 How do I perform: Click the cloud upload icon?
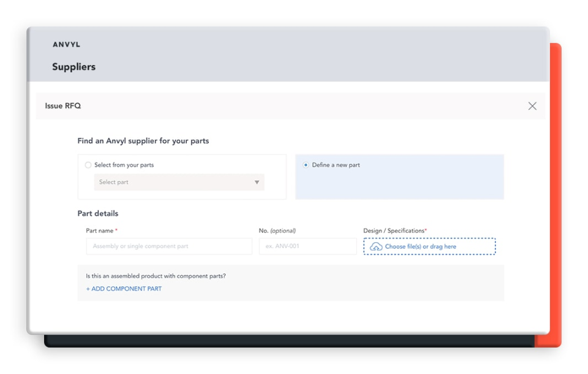(x=376, y=246)
